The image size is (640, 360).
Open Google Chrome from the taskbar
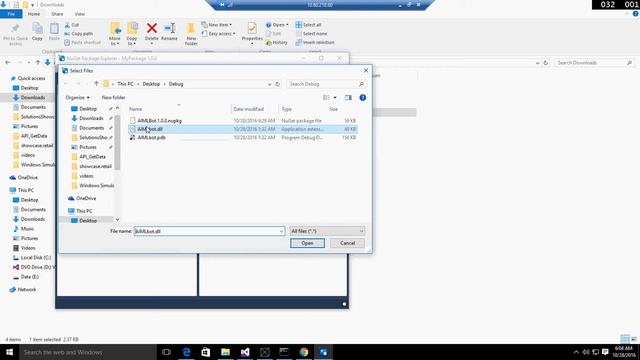click(304, 352)
